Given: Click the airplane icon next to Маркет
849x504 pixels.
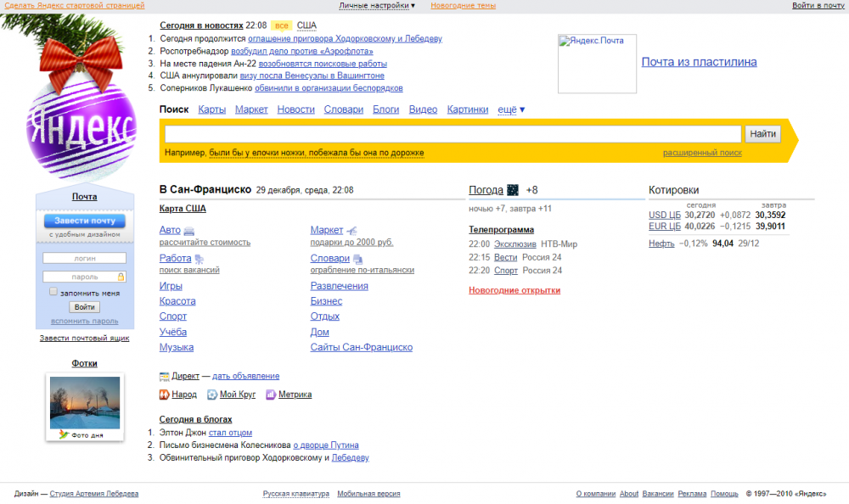Looking at the screenshot, I should click(352, 231).
